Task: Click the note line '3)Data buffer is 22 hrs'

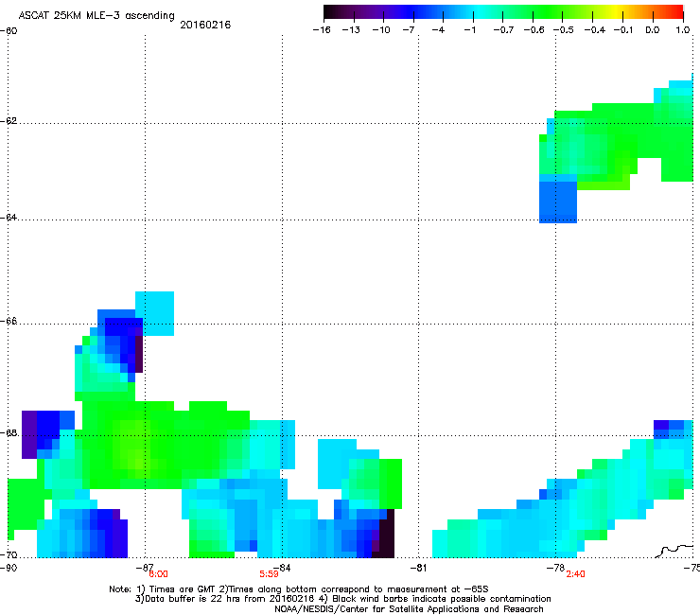Action: tap(342, 599)
